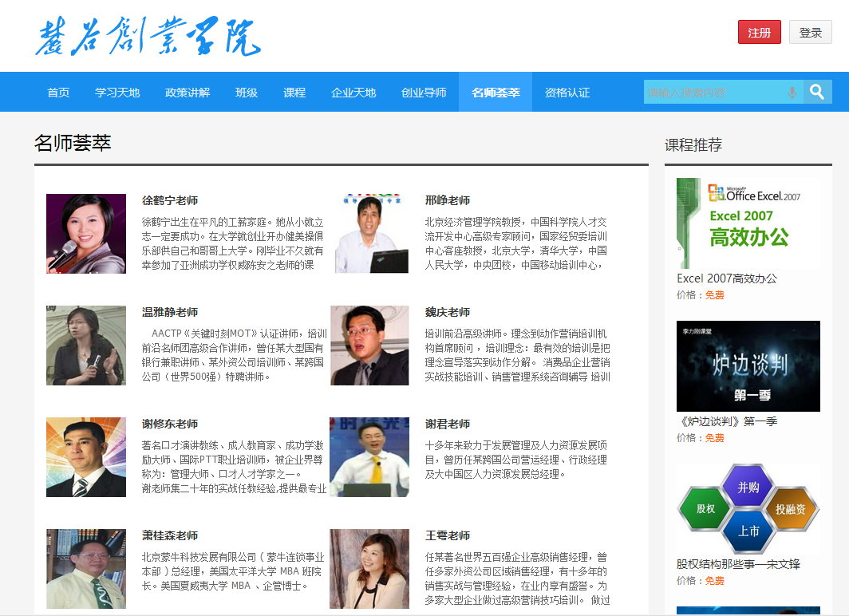849x616 pixels.
Task: Click the search magnifier icon
Action: click(x=817, y=93)
